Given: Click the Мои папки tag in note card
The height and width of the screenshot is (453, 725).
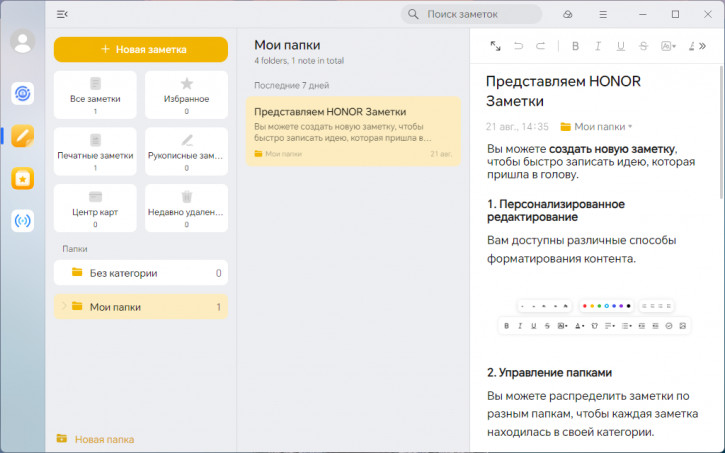Looking at the screenshot, I should pos(278,154).
